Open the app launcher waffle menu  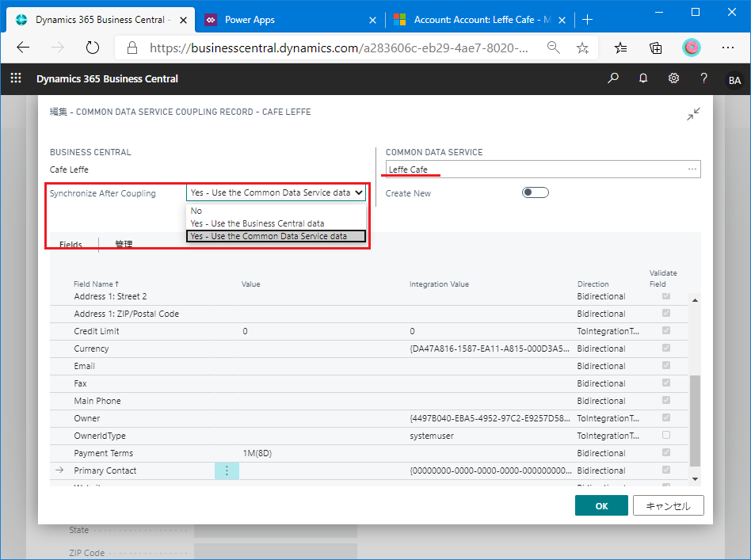16,78
